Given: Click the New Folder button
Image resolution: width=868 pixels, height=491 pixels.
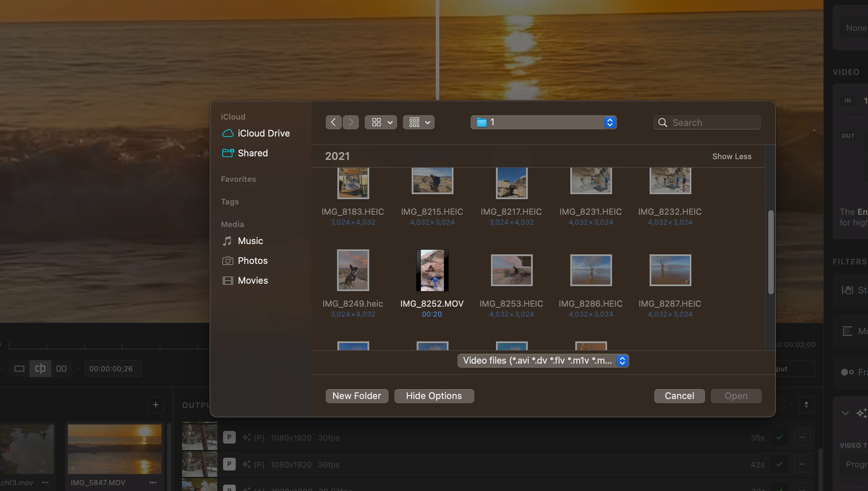Looking at the screenshot, I should (356, 396).
